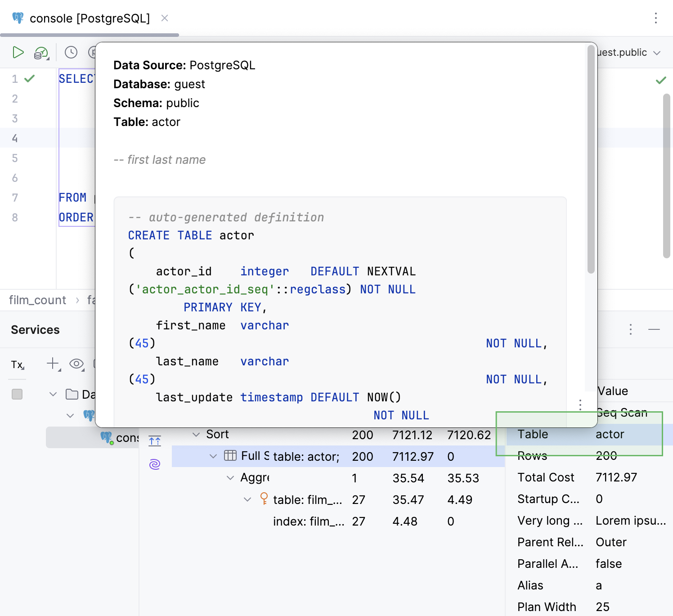The height and width of the screenshot is (616, 673).
Task: Add a new data source with the plus icon
Action: click(53, 364)
